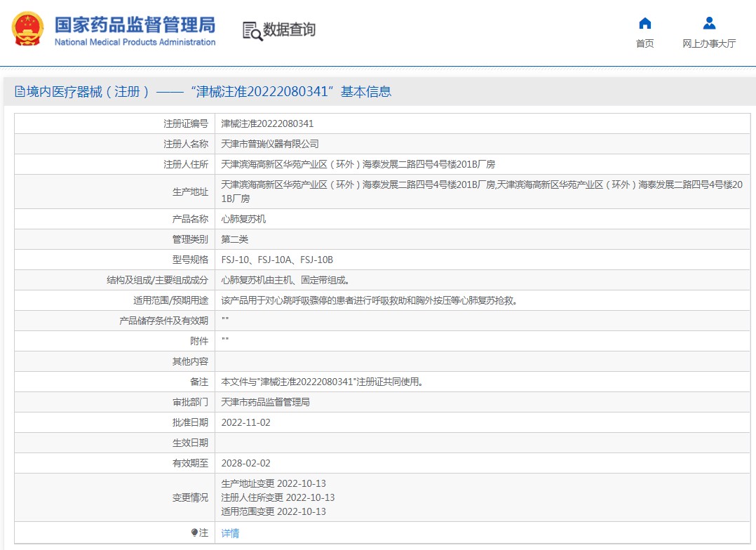Click document icon beside 境内医疗器械 title
Image resolution: width=756 pixels, height=550 pixels.
click(x=20, y=91)
